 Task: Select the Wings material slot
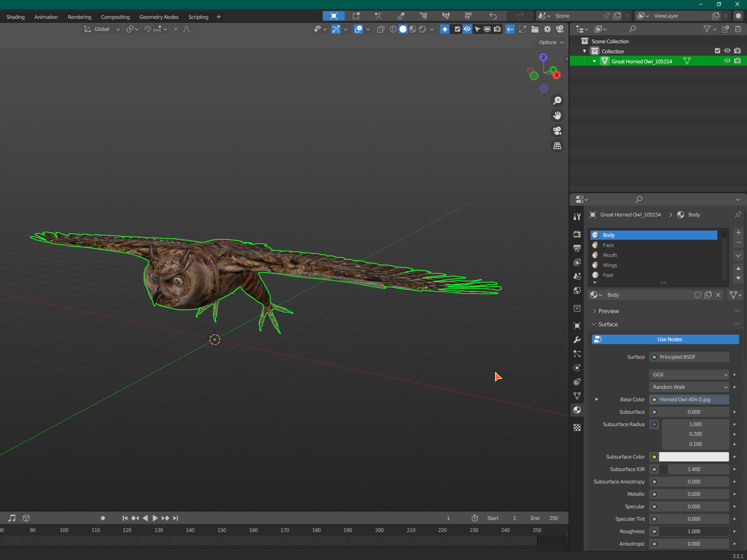click(x=610, y=265)
